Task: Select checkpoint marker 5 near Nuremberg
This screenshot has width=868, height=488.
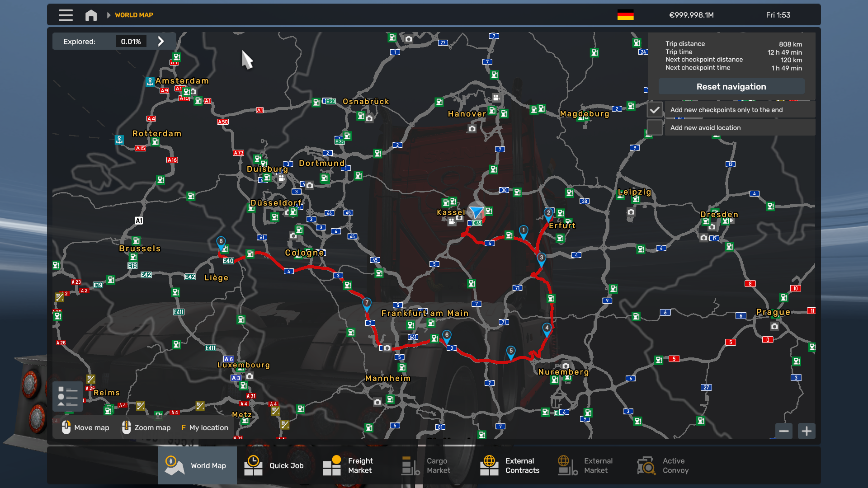Action: pyautogui.click(x=511, y=352)
